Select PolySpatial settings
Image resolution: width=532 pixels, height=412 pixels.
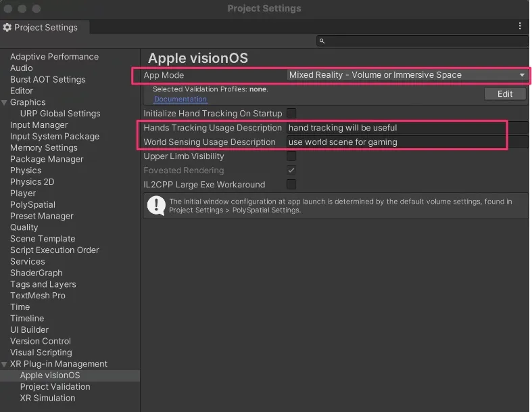(x=32, y=205)
